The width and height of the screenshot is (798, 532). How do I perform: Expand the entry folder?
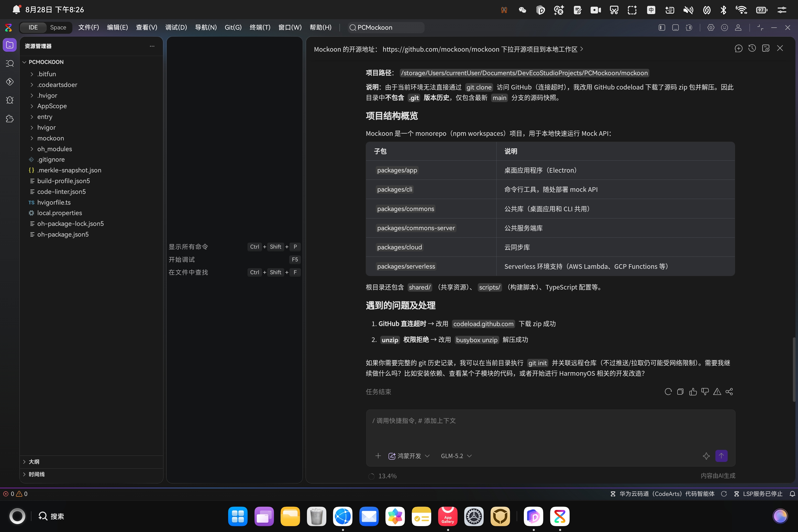91,117
